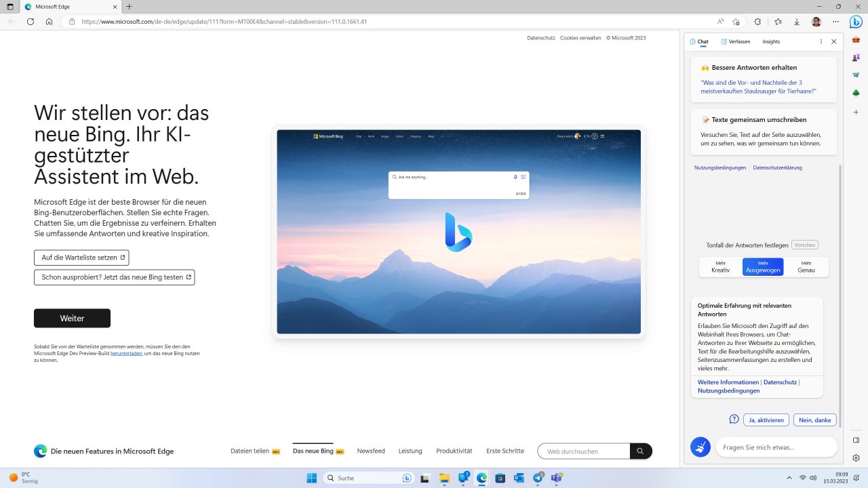Open the weather widget in taskbar

tap(24, 478)
